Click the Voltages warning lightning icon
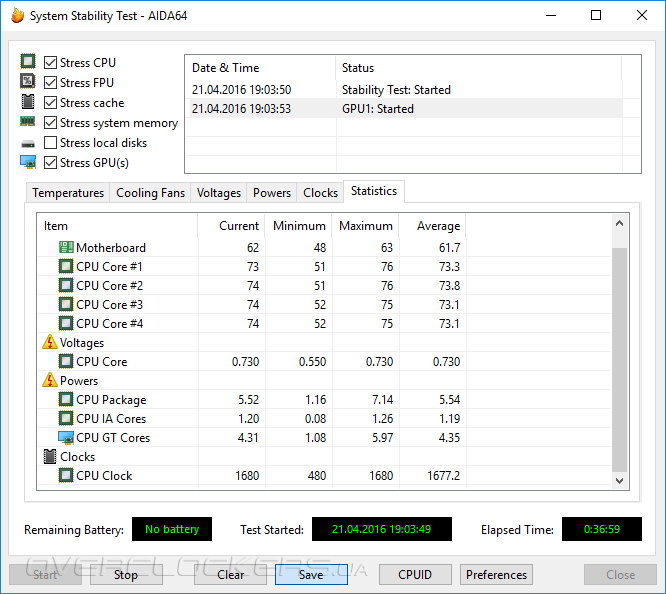 pos(50,342)
